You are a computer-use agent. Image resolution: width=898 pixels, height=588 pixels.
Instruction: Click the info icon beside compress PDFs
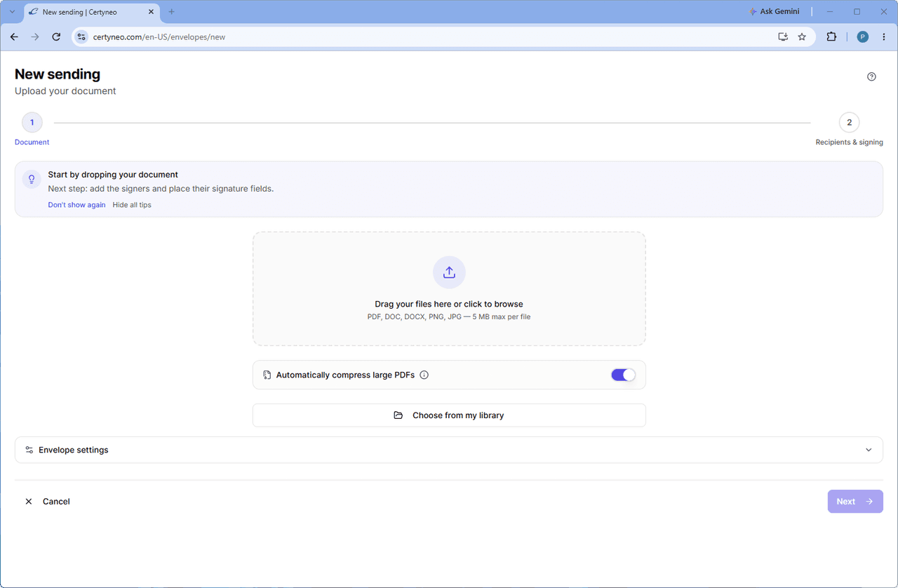[424, 375]
